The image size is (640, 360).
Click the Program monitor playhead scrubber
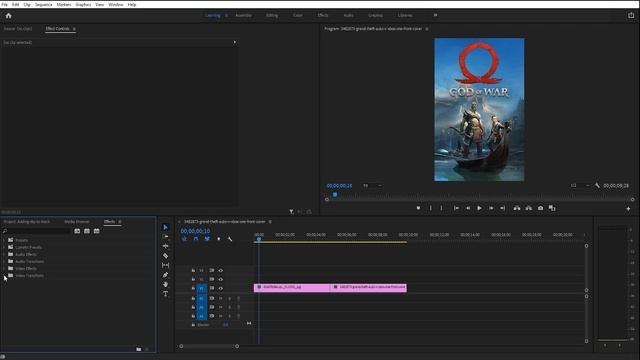335,195
